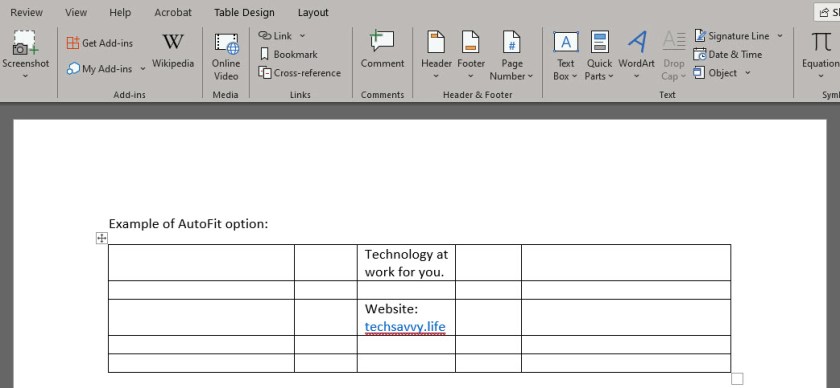
Task: Expand the Screenshot dropdown arrow
Action: [x=25, y=76]
